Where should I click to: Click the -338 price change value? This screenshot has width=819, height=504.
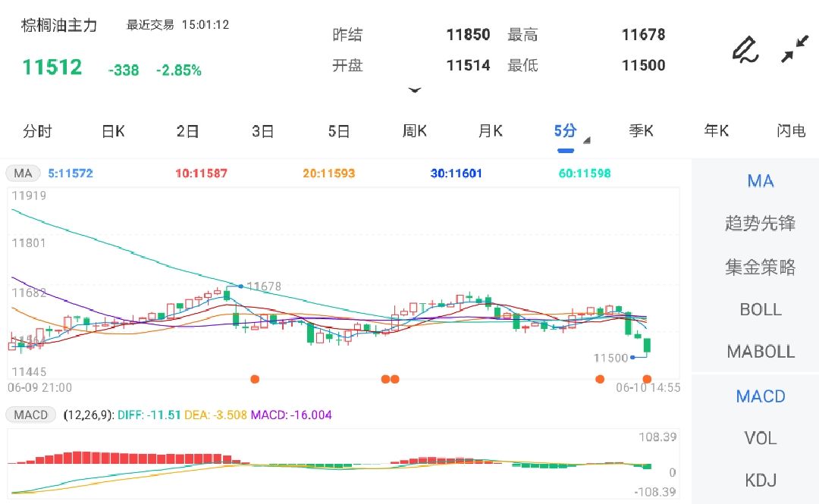click(124, 70)
